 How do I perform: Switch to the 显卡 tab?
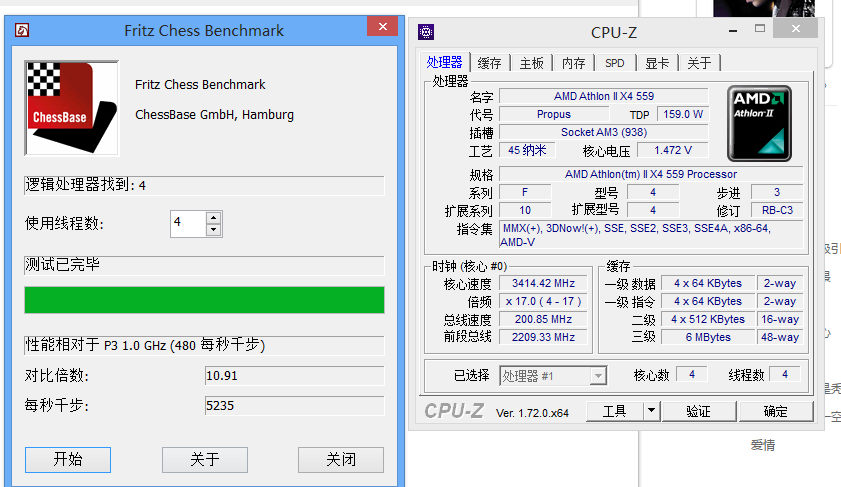[x=657, y=63]
